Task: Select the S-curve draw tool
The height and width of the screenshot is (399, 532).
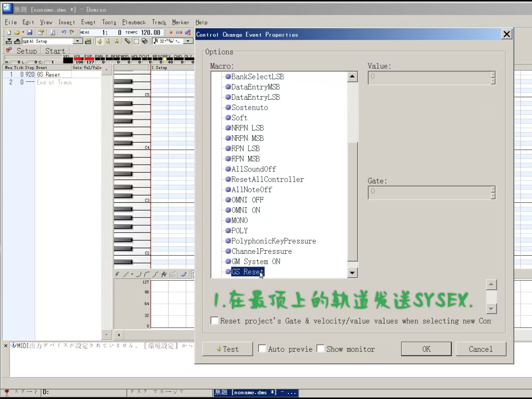Action: click(x=155, y=274)
